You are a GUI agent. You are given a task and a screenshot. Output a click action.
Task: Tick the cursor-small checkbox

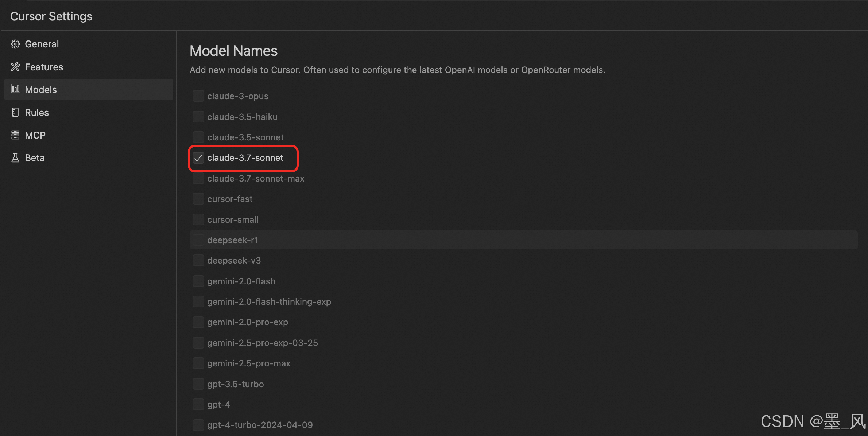click(x=198, y=220)
